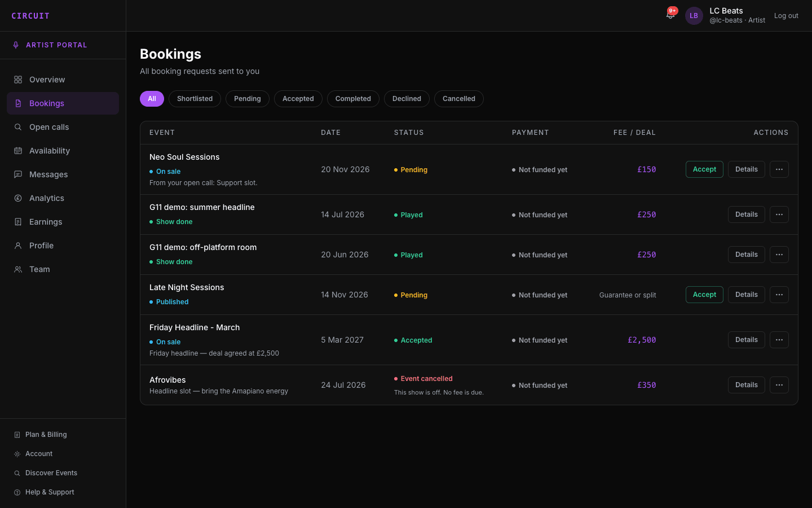Click the Overview grid icon
The width and height of the screenshot is (812, 508).
18,80
